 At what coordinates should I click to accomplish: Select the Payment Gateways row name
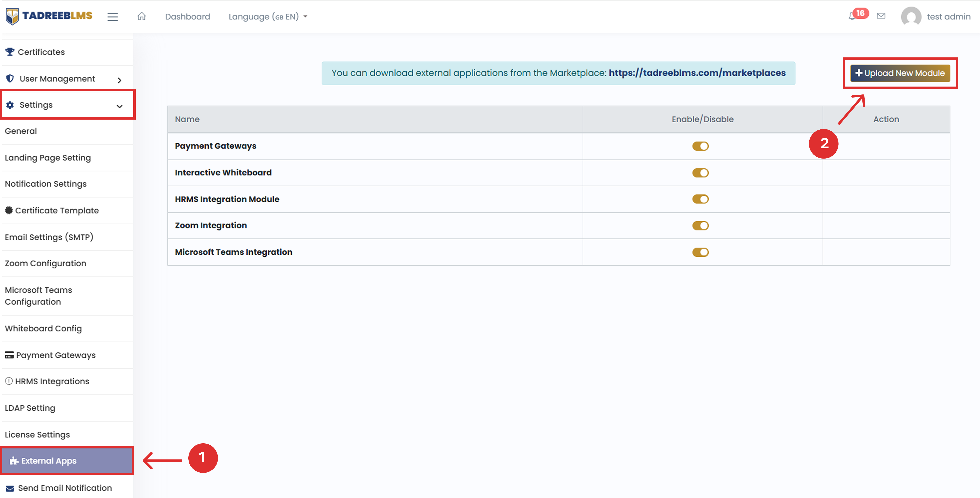pos(216,146)
